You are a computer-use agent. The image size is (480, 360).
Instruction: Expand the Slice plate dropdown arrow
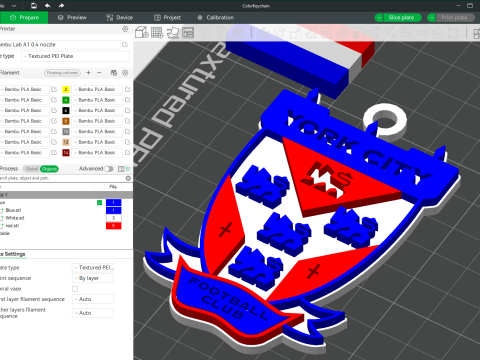pos(379,18)
